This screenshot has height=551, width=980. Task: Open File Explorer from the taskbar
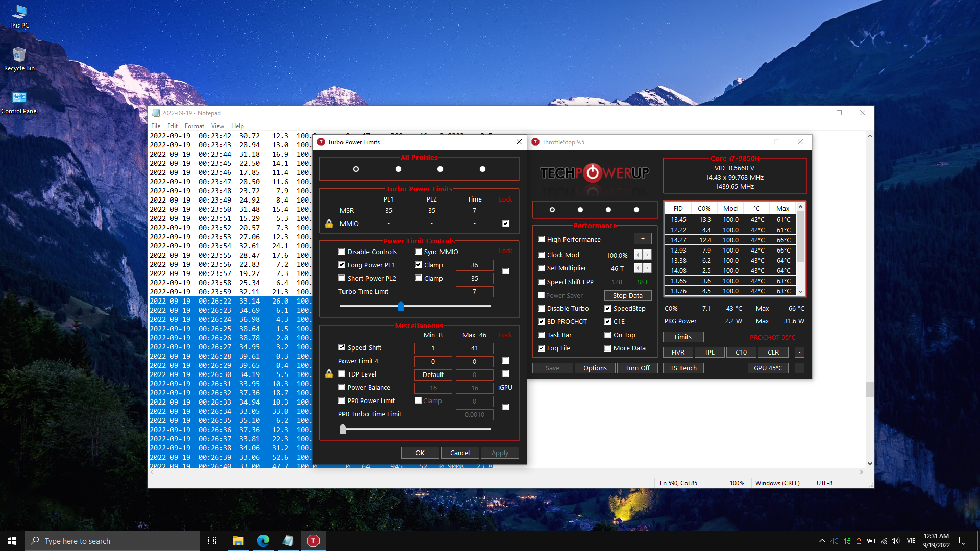pyautogui.click(x=238, y=541)
